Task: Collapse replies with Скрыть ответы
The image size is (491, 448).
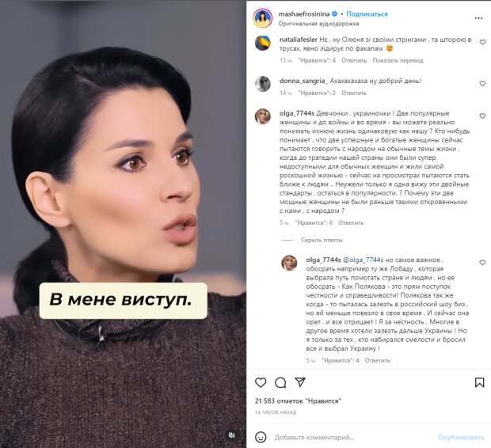Action: coord(322,240)
